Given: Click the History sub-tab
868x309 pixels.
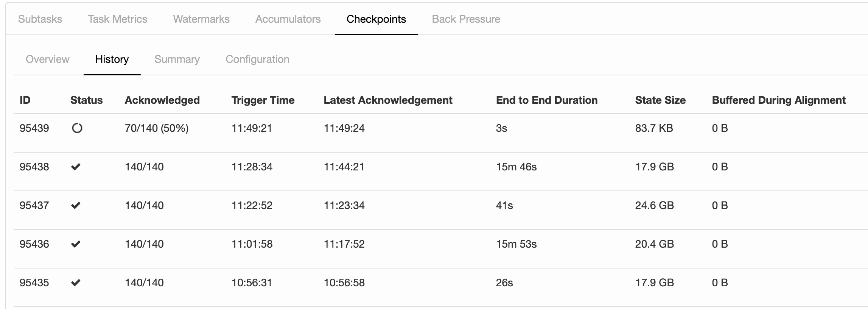Looking at the screenshot, I should pos(112,59).
